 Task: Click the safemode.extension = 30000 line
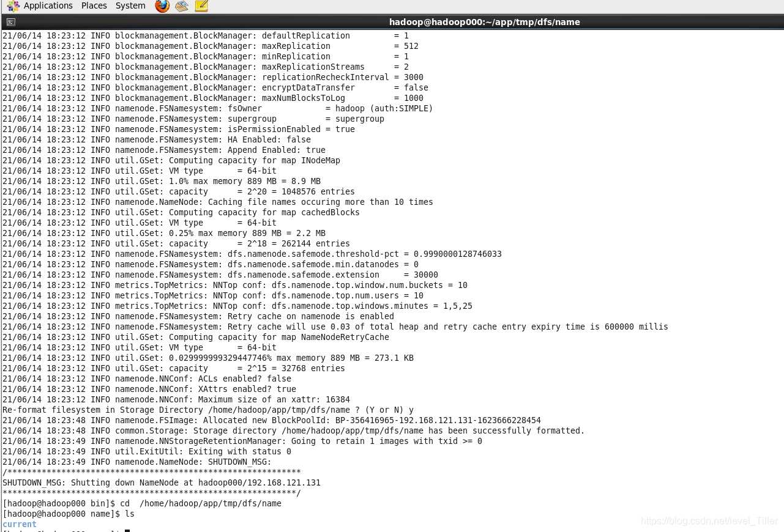click(220, 275)
